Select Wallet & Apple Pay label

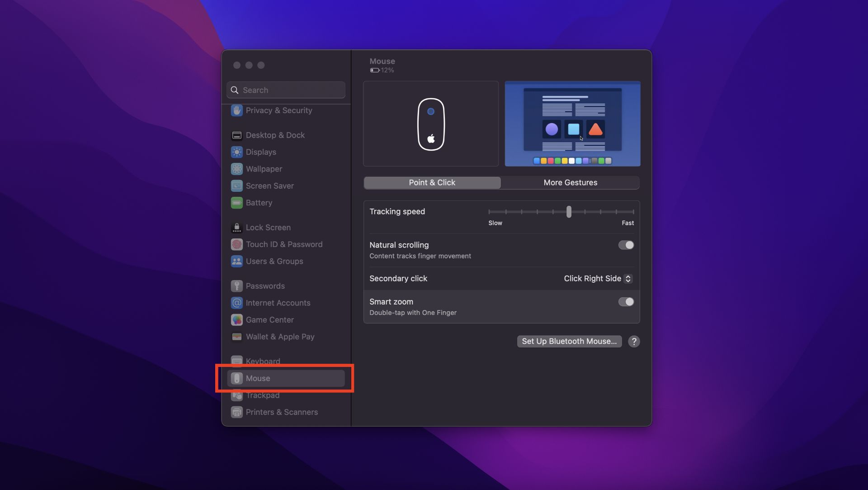[x=280, y=337]
